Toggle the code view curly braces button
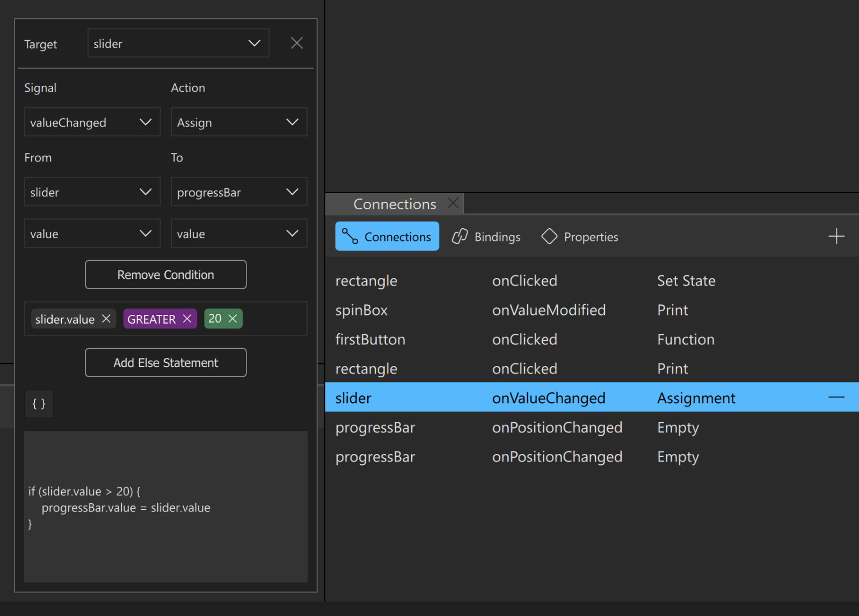This screenshot has width=859, height=616. point(39,404)
